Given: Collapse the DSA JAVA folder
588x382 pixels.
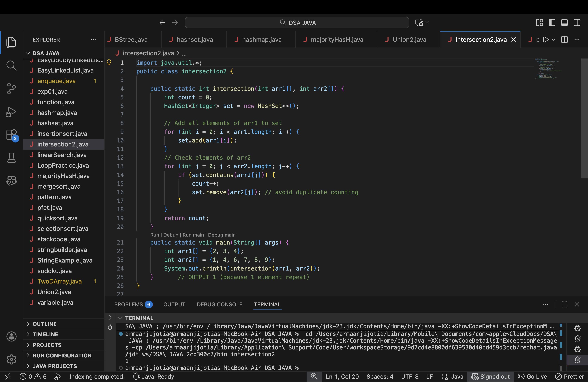Looking at the screenshot, I should point(46,53).
